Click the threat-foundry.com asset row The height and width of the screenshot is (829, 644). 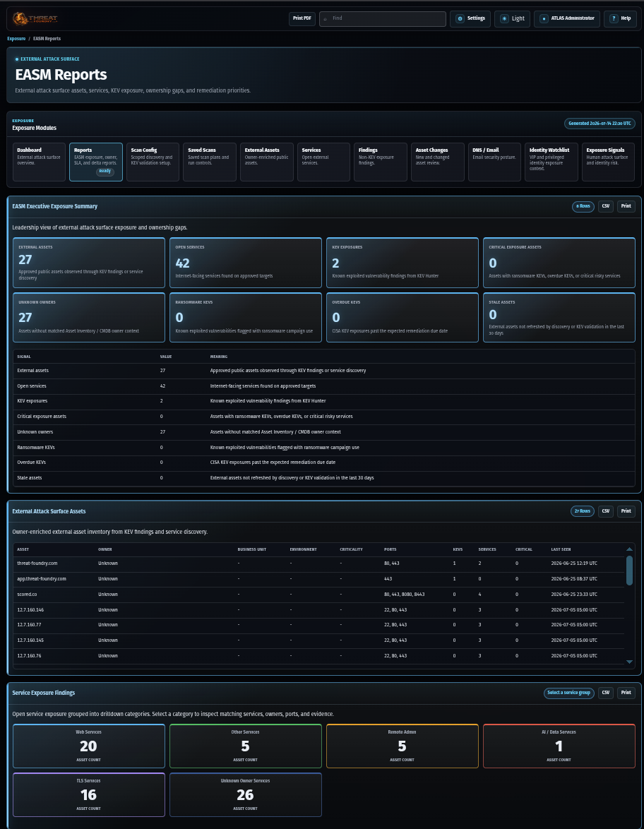[318, 563]
